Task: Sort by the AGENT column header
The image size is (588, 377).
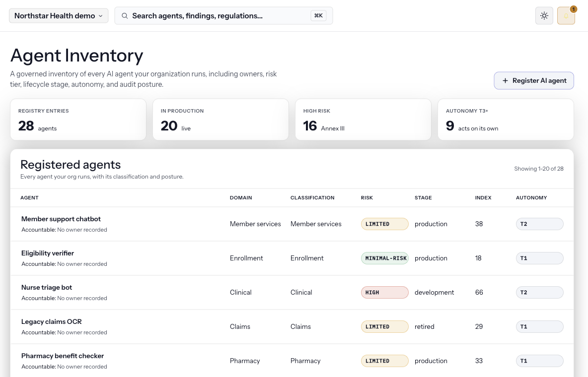Action: [x=29, y=197]
